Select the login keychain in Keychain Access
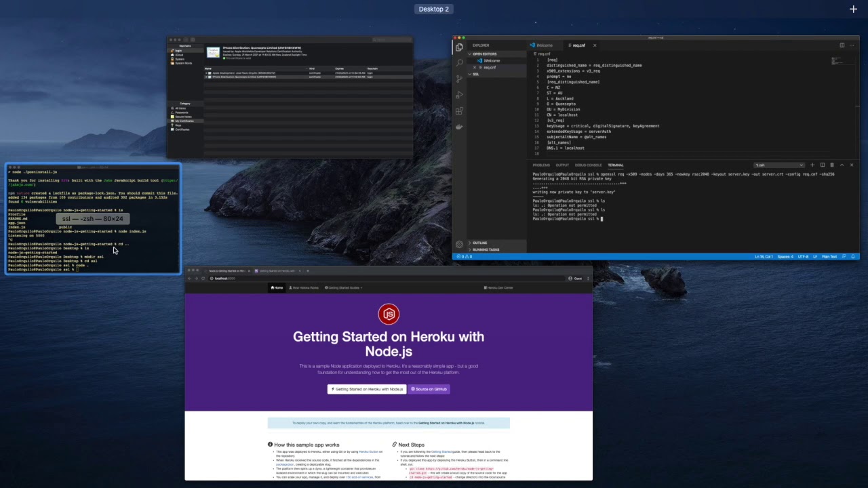Screen dimensions: 868x488 (x=179, y=51)
